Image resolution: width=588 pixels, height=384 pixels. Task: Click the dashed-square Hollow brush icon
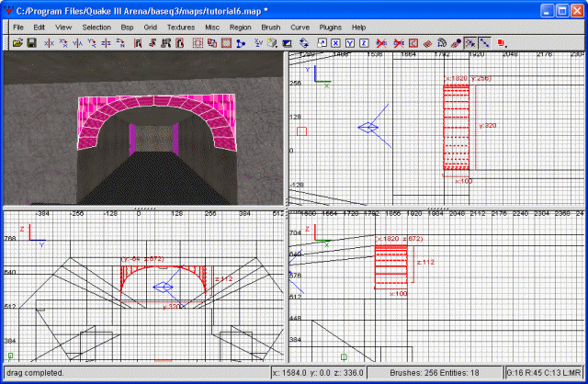tap(198, 43)
